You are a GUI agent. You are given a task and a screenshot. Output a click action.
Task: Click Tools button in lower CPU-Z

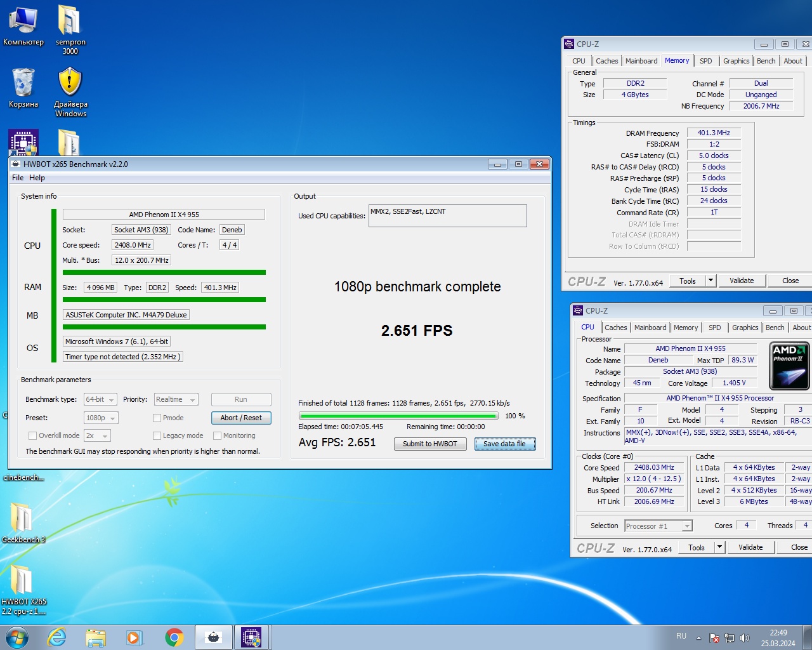click(697, 547)
